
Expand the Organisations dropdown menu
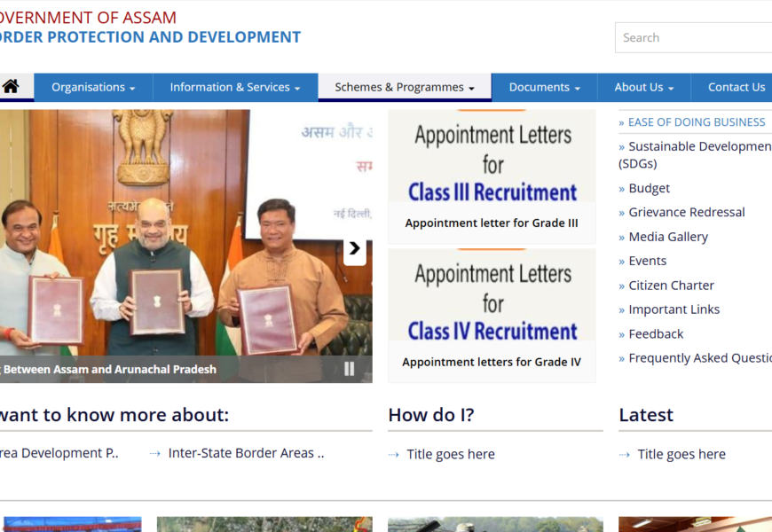tap(93, 87)
